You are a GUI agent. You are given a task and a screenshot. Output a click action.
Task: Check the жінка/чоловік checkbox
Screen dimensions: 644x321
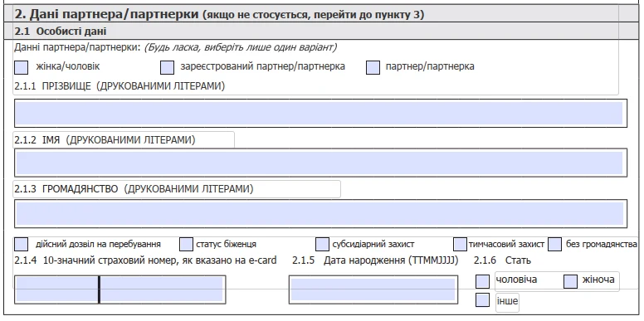[x=21, y=67]
